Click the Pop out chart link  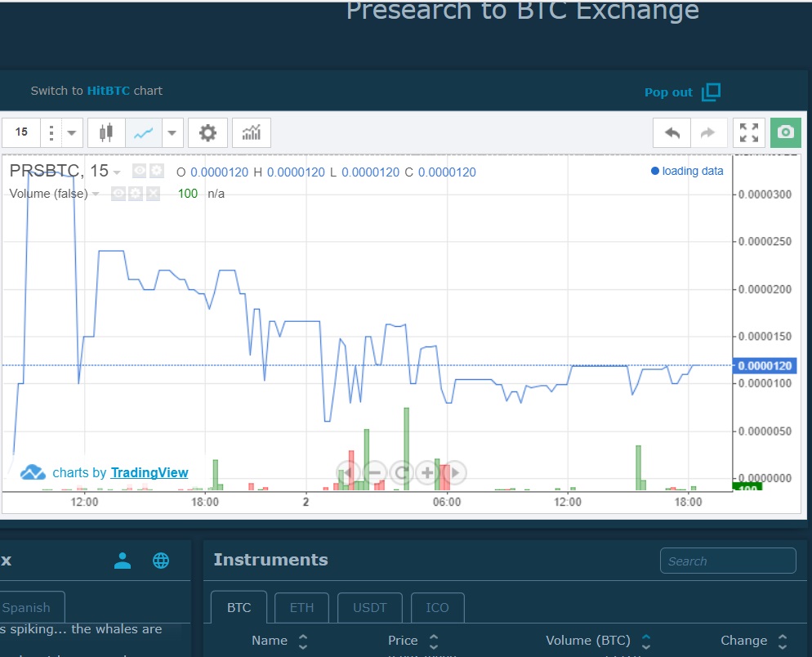pyautogui.click(x=681, y=92)
